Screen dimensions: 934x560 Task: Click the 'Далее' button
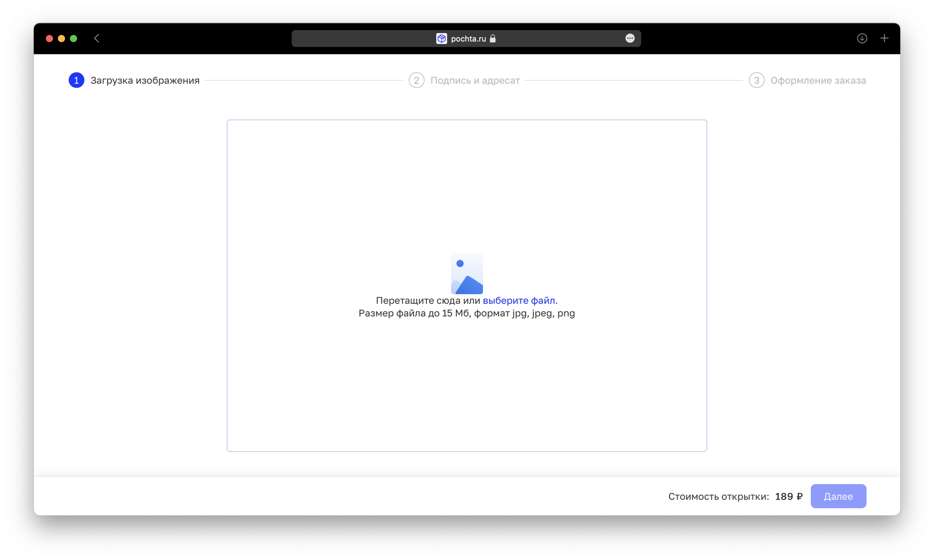click(838, 496)
